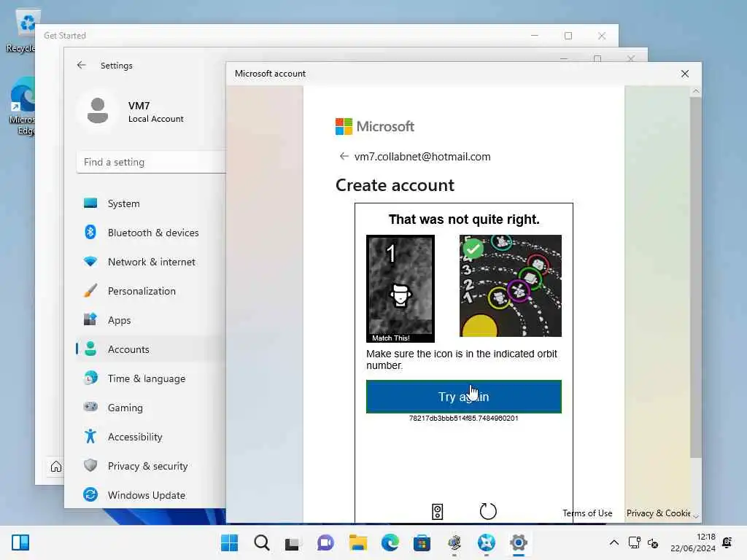Open the Windows Start menu
Image resolution: width=747 pixels, height=560 pixels.
point(230,542)
